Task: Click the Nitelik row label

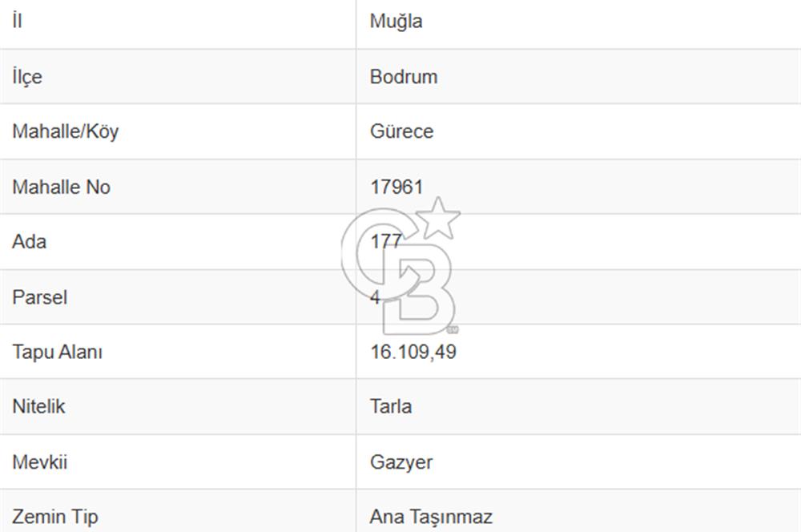Action: point(38,406)
